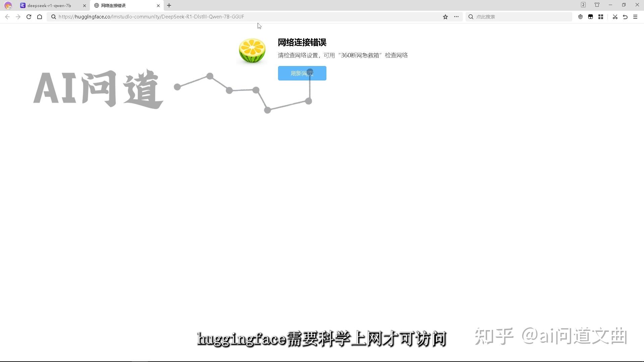Screen dimensions: 644x362
Task: Reload the page using the refresh icon
Action: 29,16
